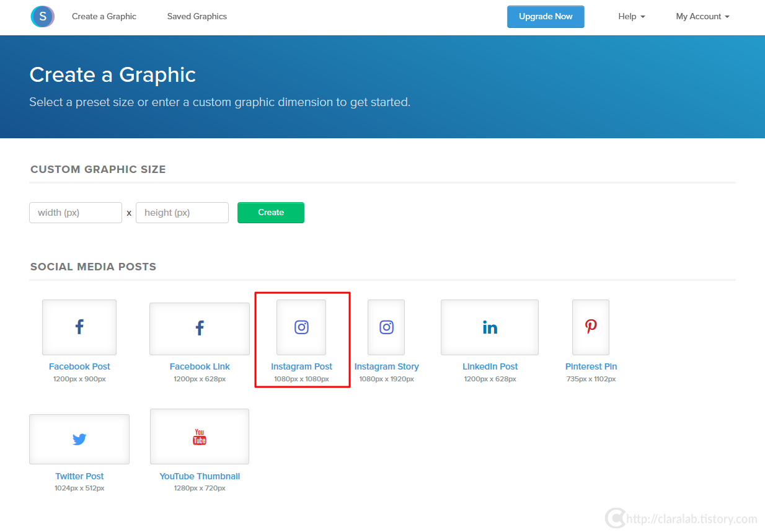This screenshot has height=532, width=765.
Task: Click the Upgrade Now button
Action: pos(546,17)
